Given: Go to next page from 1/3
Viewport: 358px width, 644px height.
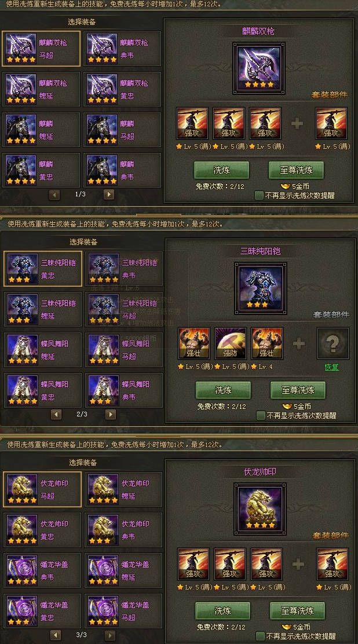Looking at the screenshot, I should (108, 194).
